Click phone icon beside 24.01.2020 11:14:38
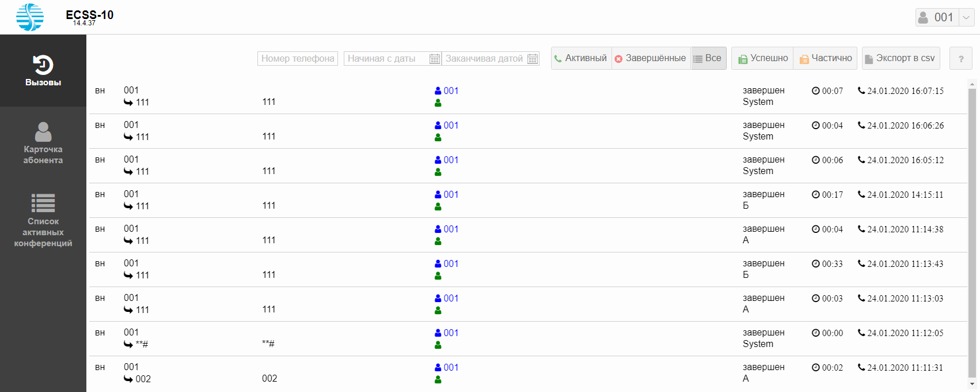 click(x=861, y=229)
